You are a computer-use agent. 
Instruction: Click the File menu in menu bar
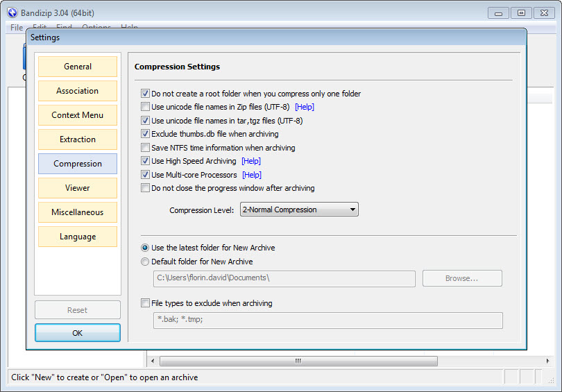pos(17,28)
